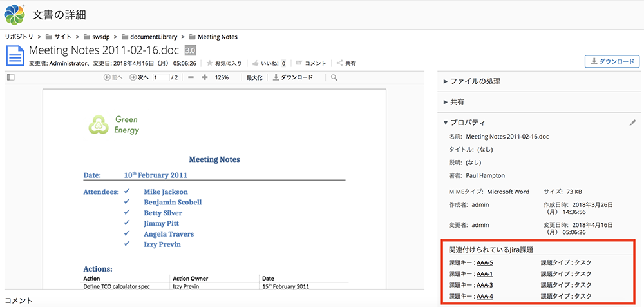The height and width of the screenshot is (307, 644).
Task: Open the 125% zoom level dropdown
Action: pos(222,77)
